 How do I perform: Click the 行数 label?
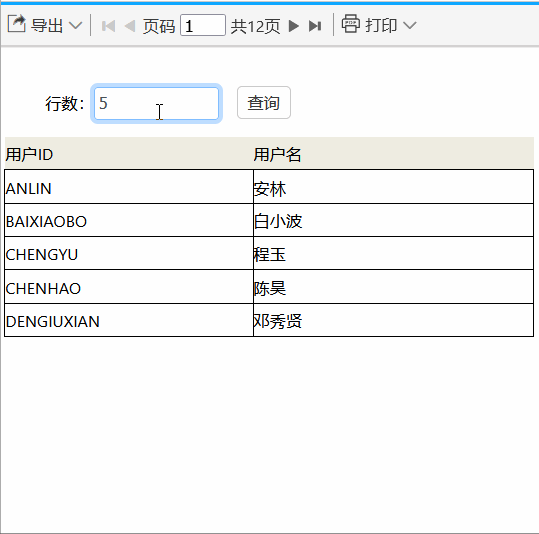pyautogui.click(x=65, y=103)
